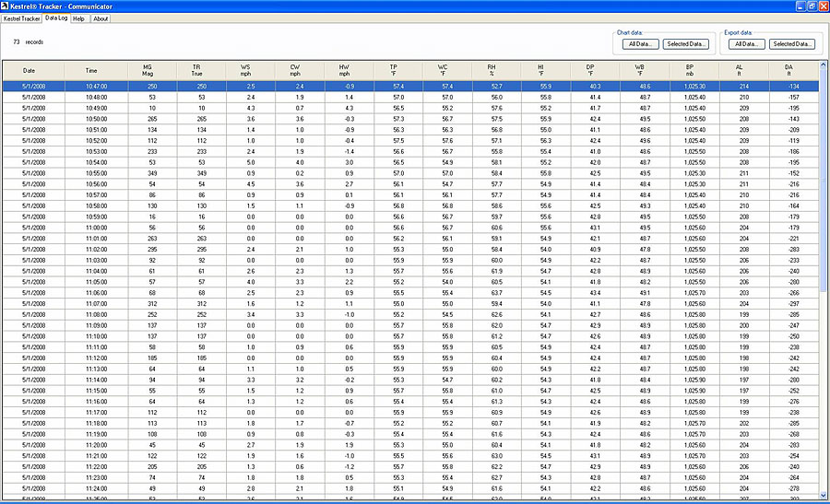Click the HW mph column header

click(350, 70)
